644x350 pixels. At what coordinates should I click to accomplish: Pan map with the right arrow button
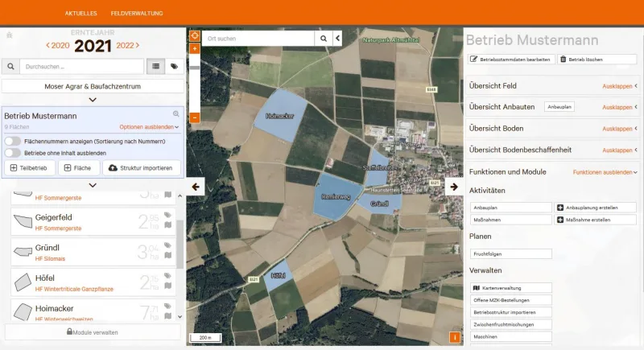454,187
